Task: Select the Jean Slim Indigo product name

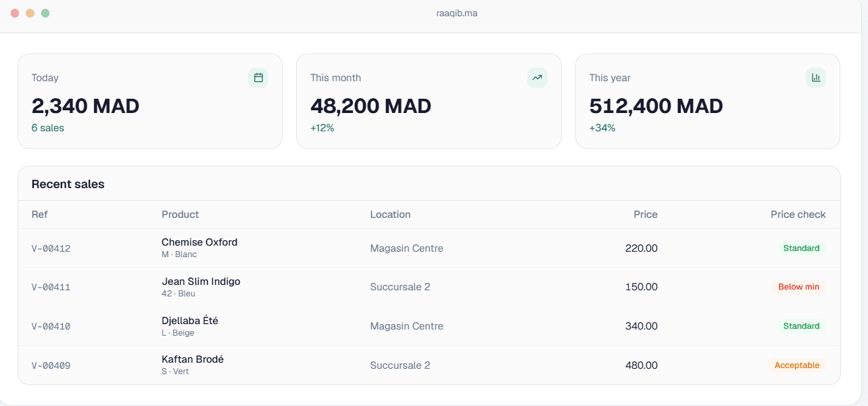Action: pos(201,281)
